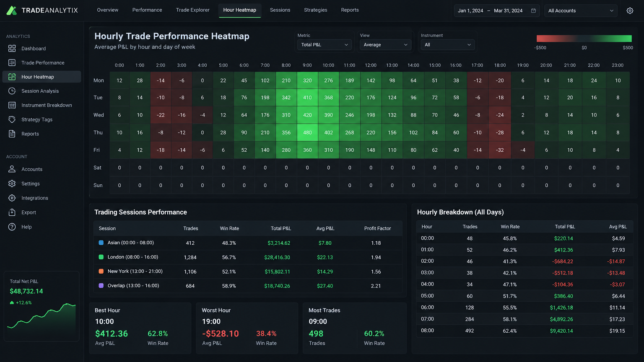Go to the Sessions tab
The height and width of the screenshot is (362, 644).
(280, 10)
